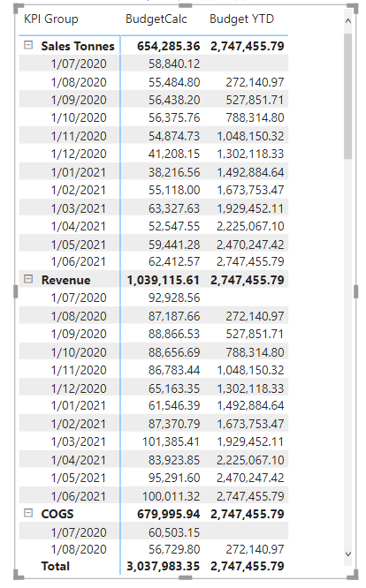Screen dimensions: 366x588
Task: Click the value 52,547.55
Action: coord(174,226)
